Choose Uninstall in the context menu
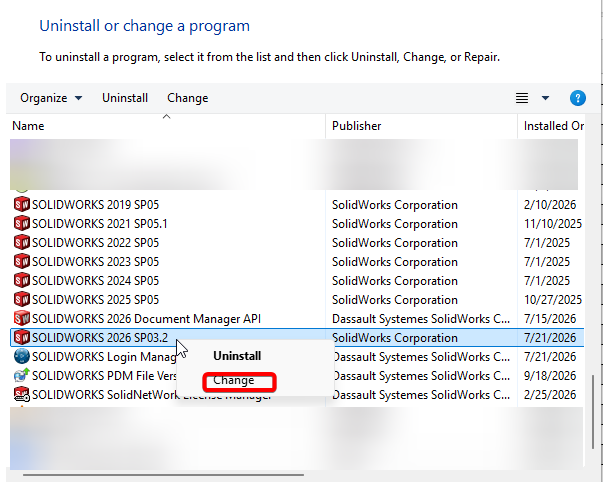 tap(237, 356)
